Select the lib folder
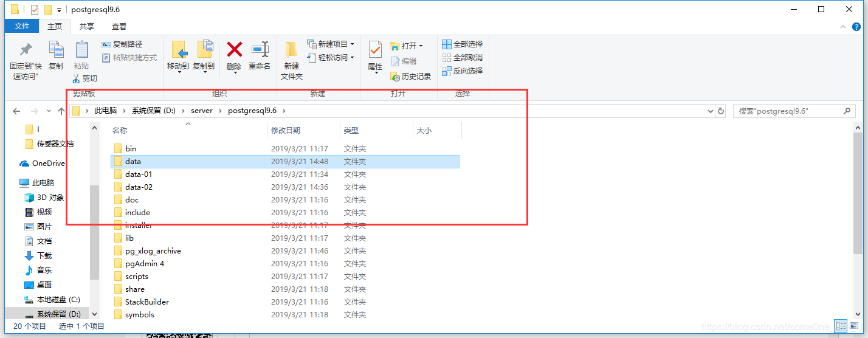868x338 pixels. point(284,238)
